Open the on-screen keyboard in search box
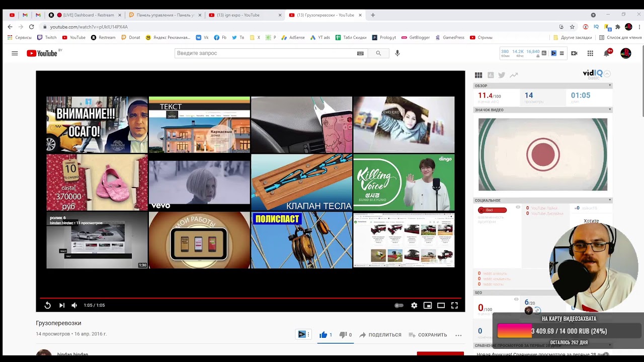 coord(360,53)
